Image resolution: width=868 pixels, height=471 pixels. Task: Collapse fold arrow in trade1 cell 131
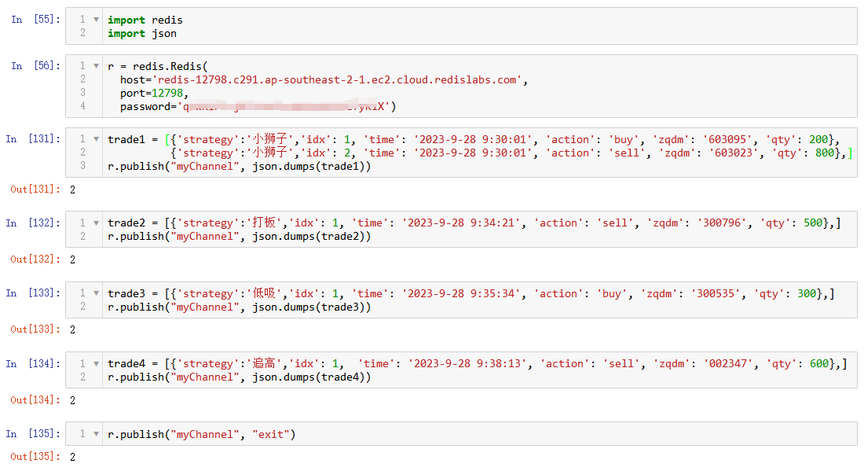[x=96, y=139]
